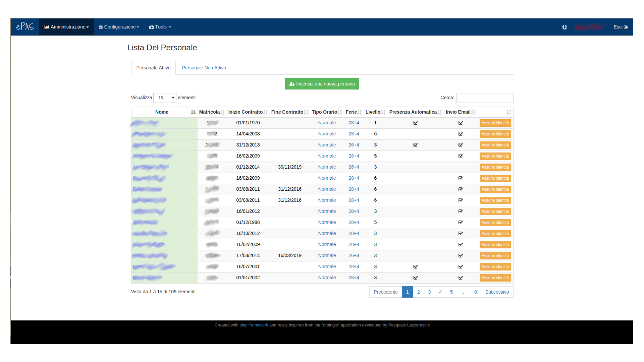The image size is (644, 362).
Task: Open the Amministrazione dropdown menu
Action: click(x=66, y=27)
